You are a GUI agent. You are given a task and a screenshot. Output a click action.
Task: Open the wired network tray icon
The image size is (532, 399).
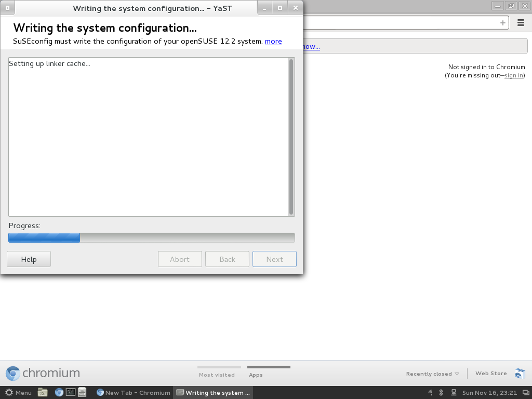[454, 393]
